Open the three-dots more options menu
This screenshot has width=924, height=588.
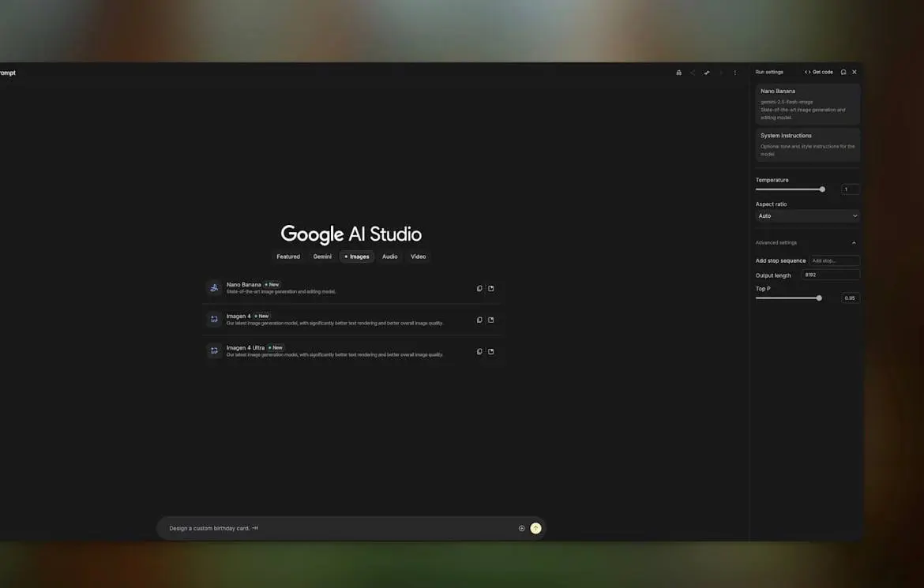[x=734, y=73]
